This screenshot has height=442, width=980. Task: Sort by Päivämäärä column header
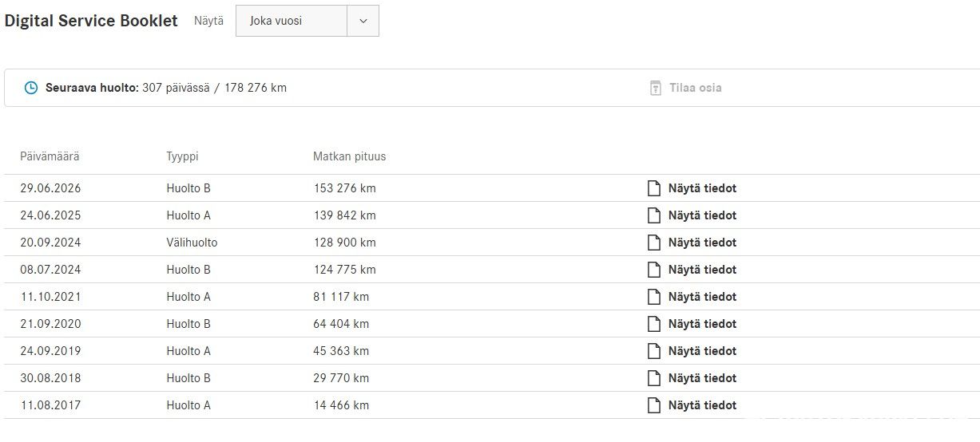[50, 156]
